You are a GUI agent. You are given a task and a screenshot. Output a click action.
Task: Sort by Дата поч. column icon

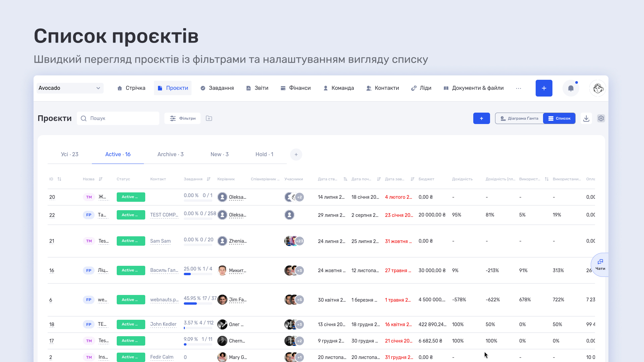[379, 179]
